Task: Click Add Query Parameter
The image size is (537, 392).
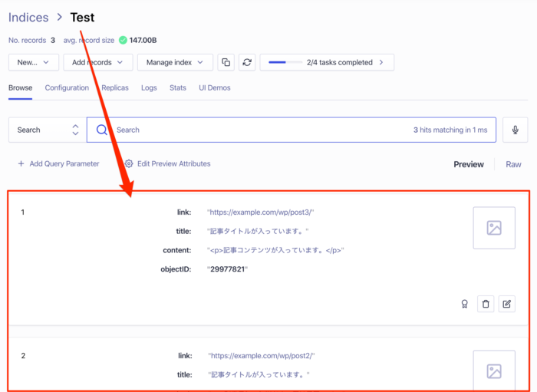Action: tap(58, 163)
